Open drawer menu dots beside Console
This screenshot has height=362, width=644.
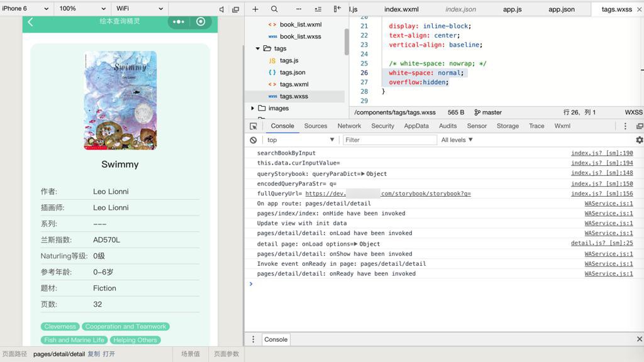pos(253,339)
